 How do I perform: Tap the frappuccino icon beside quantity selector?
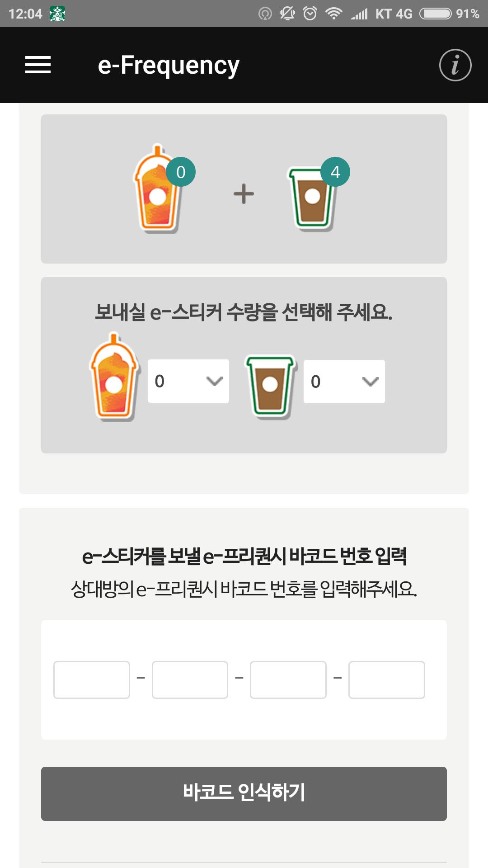(113, 378)
